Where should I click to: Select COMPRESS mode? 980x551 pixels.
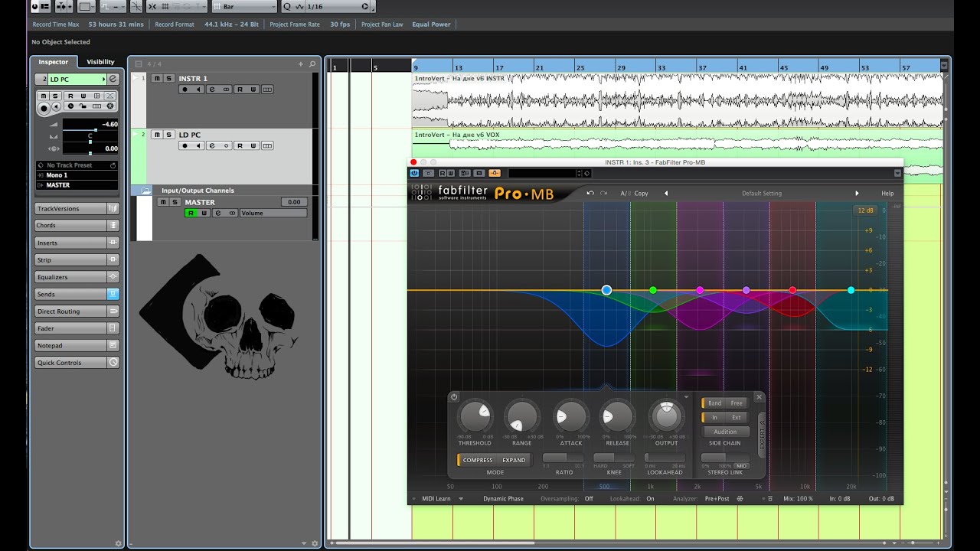478,460
